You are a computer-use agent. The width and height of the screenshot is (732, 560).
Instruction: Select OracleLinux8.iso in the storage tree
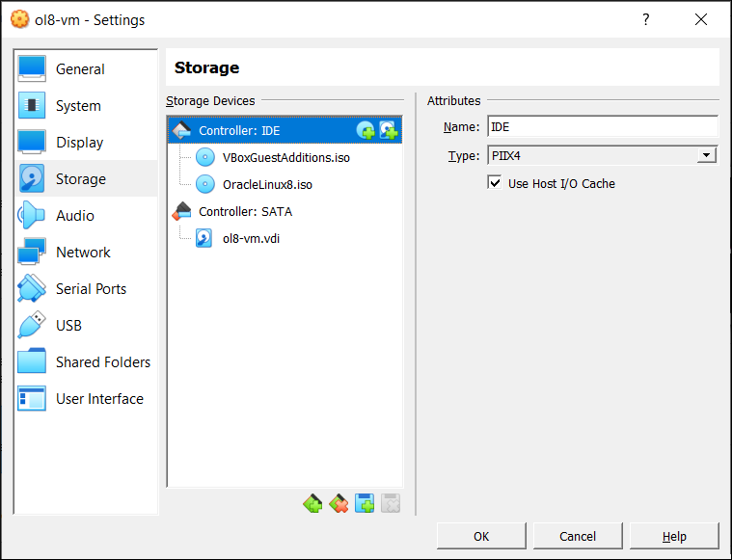tap(267, 184)
